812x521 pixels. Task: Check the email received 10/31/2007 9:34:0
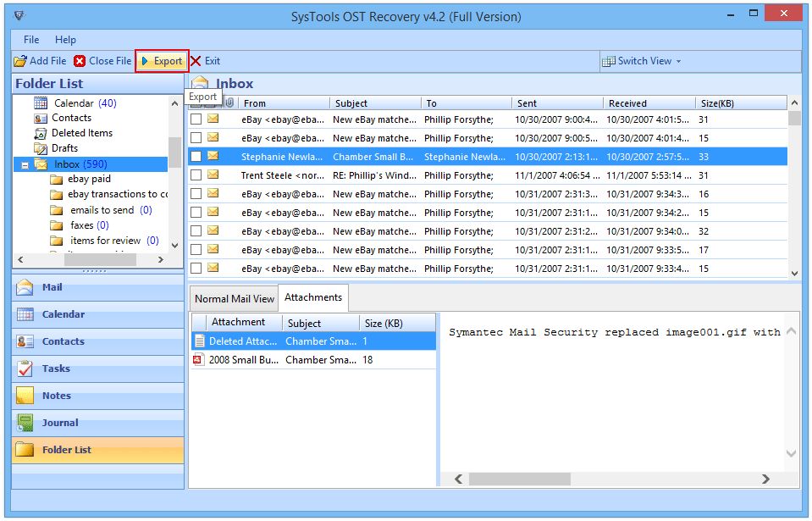tap(196, 231)
